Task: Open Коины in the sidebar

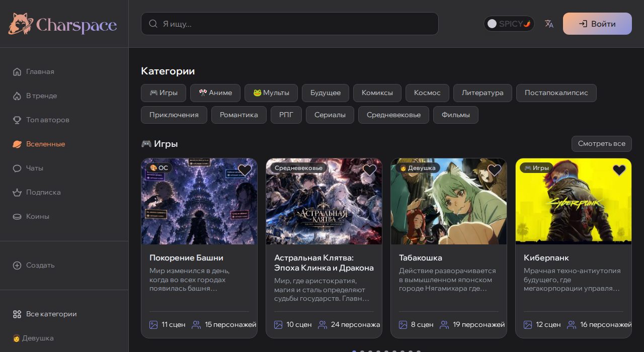Action: click(x=31, y=216)
